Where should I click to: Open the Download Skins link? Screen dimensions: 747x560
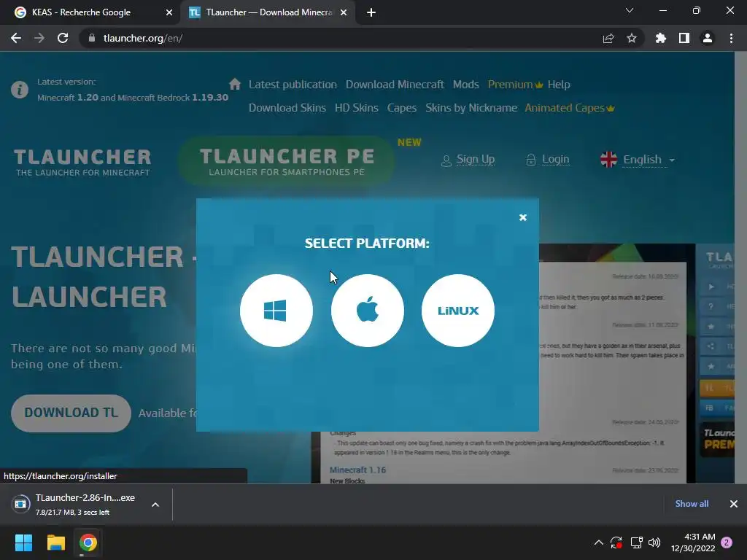click(x=287, y=108)
